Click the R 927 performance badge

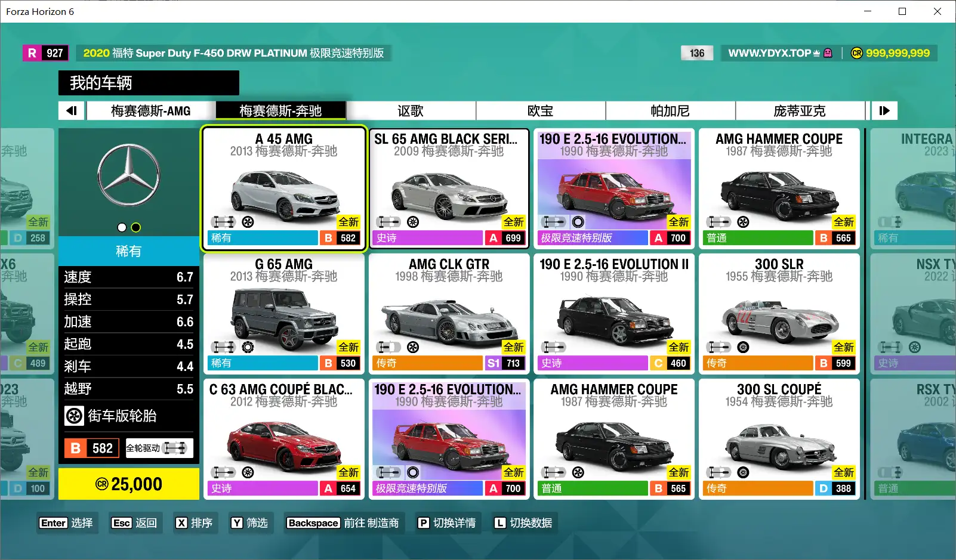click(x=46, y=53)
